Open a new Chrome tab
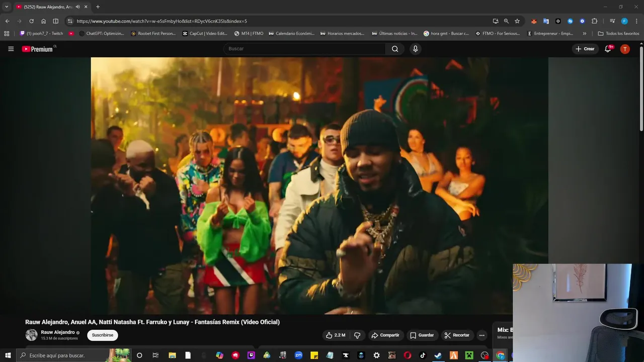This screenshot has height=362, width=644. coord(98,7)
